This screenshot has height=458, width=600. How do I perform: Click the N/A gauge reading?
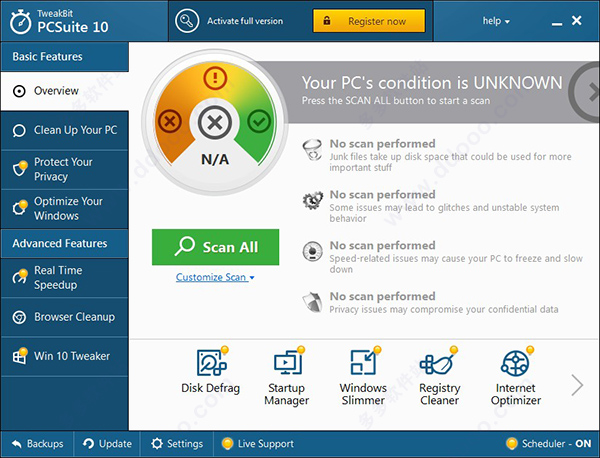pyautogui.click(x=215, y=159)
